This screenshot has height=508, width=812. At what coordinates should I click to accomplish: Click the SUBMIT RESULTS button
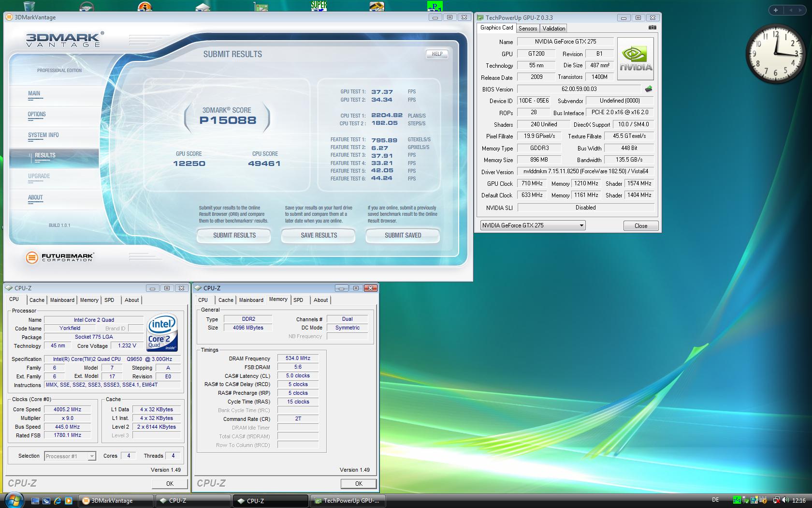tap(234, 236)
